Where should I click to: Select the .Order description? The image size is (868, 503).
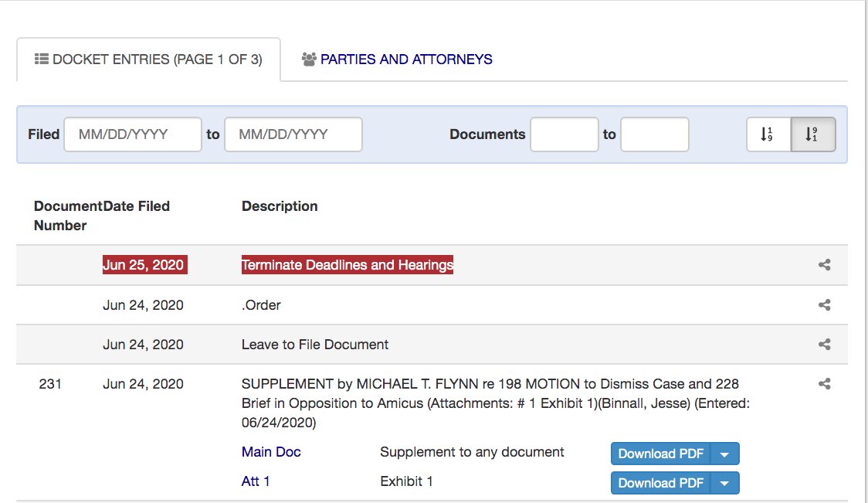click(x=261, y=305)
